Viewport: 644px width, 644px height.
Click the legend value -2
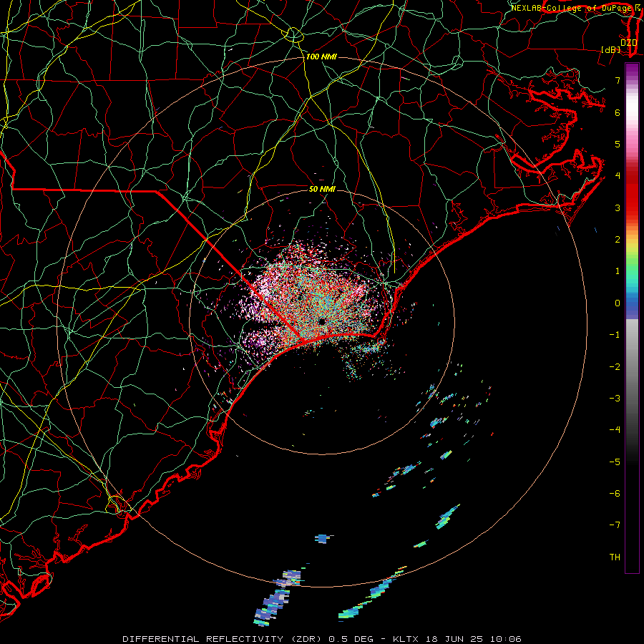point(615,367)
